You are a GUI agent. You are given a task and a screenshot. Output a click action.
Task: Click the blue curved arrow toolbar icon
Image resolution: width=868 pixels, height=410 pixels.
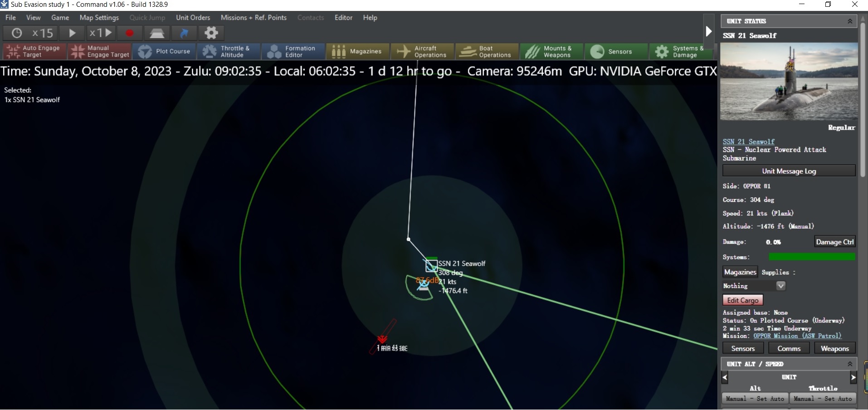pyautogui.click(x=184, y=33)
